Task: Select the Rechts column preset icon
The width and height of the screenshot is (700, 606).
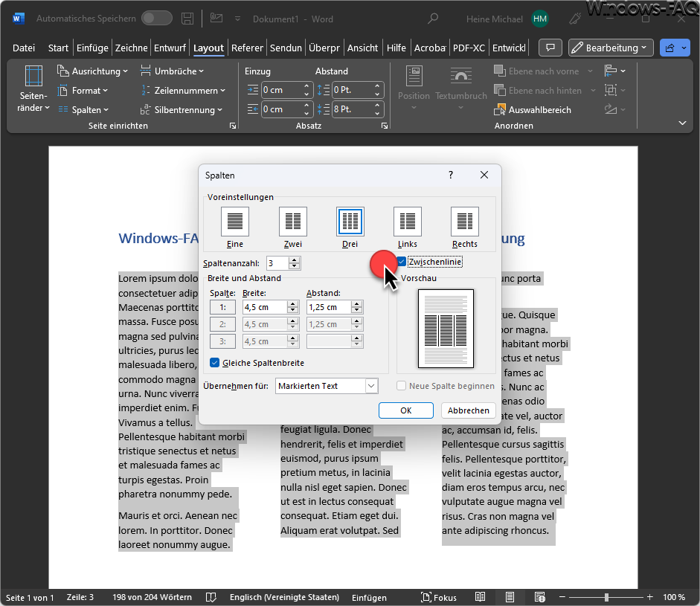Action: click(465, 222)
